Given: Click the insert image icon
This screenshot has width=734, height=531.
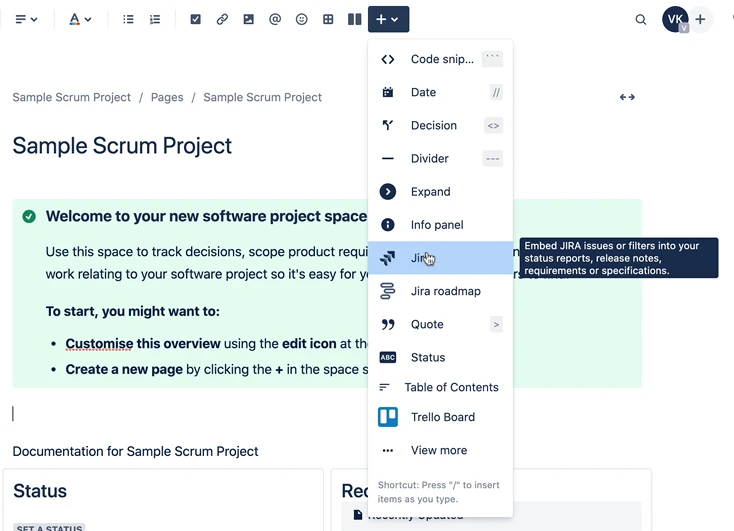Looking at the screenshot, I should pyautogui.click(x=249, y=19).
